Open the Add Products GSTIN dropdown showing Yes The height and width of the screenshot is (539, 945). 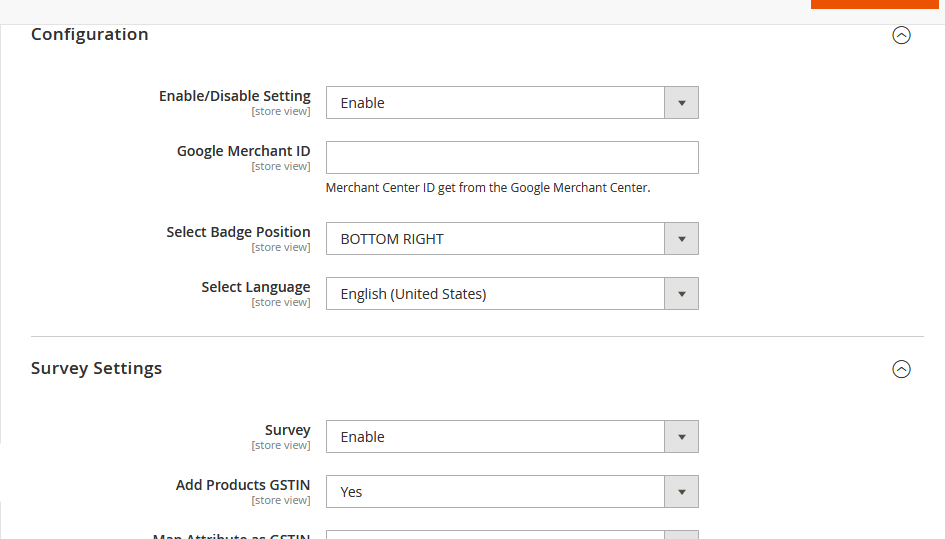tap(495, 492)
